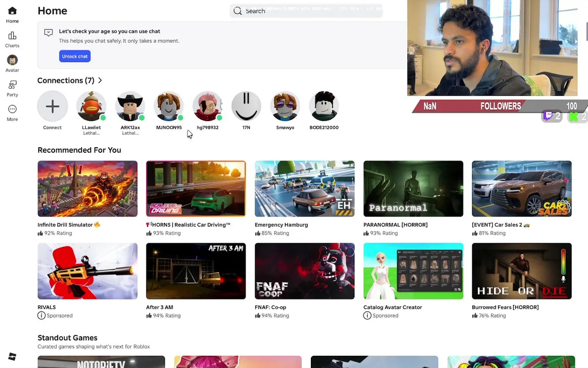The width and height of the screenshot is (588, 368).
Task: Click Unlock chat button
Action: coord(75,56)
